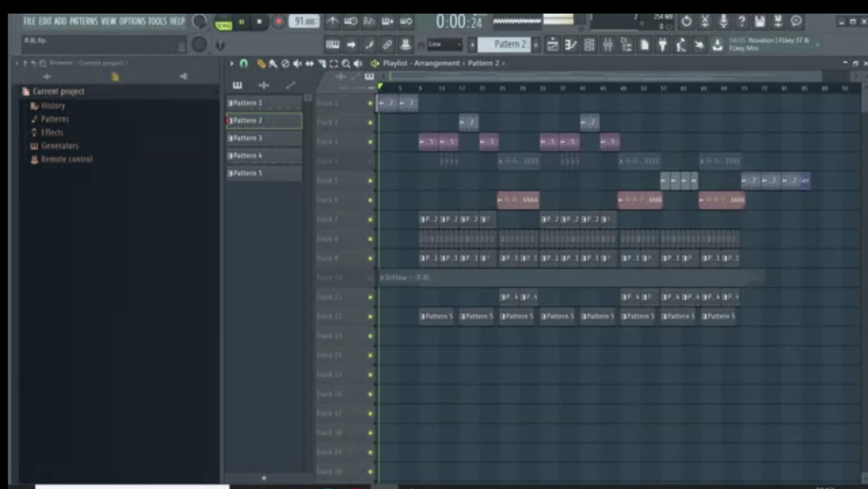868x489 pixels.
Task: Open the Channel rack step sequencer
Action: point(589,45)
